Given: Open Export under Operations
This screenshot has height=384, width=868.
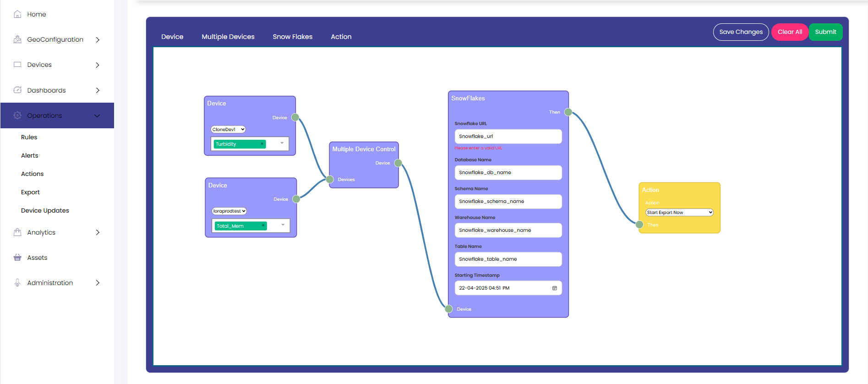Looking at the screenshot, I should (x=30, y=192).
